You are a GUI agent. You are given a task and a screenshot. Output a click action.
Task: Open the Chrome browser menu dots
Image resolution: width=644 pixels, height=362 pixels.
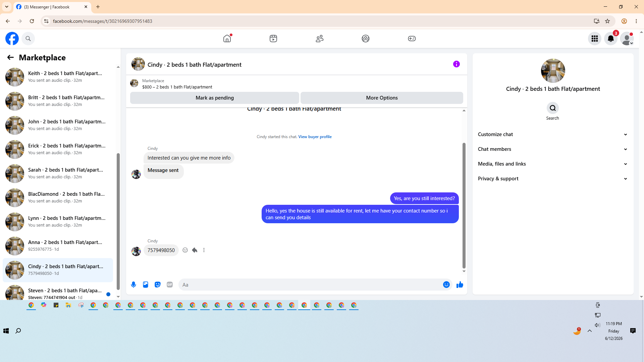click(636, 21)
